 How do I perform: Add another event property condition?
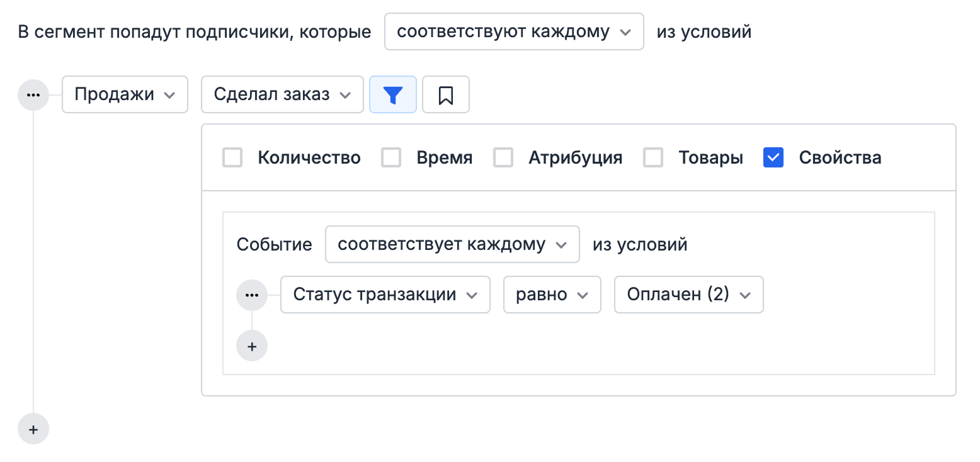[252, 346]
